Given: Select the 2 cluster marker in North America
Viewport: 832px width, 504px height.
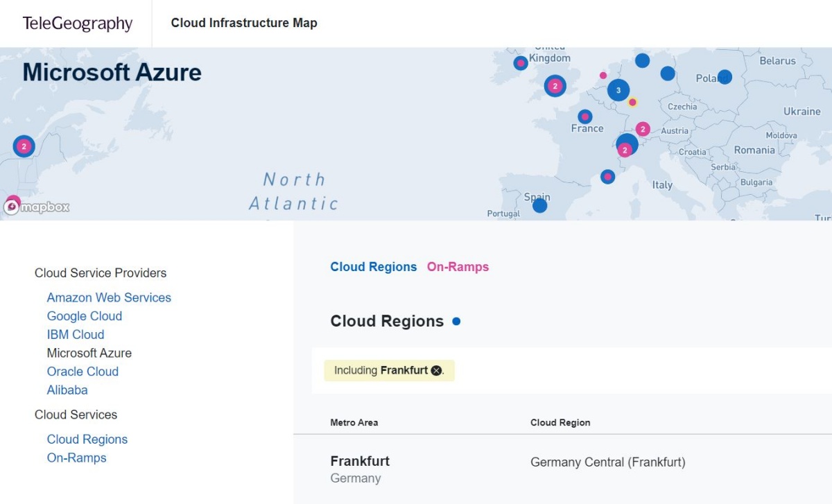Looking at the screenshot, I should (x=24, y=146).
